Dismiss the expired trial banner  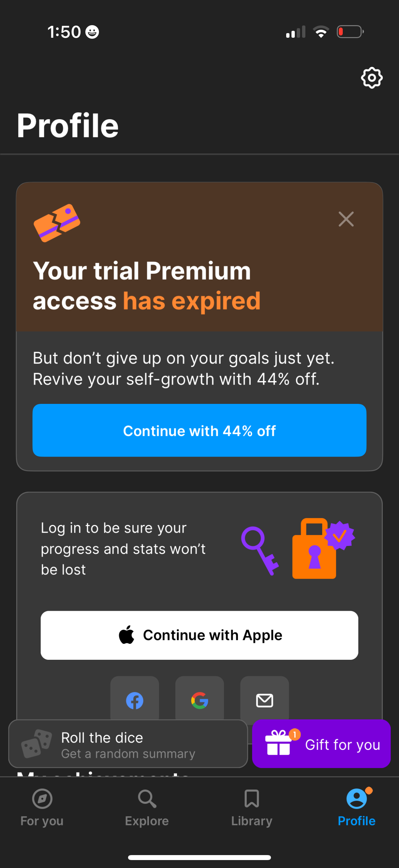(346, 219)
